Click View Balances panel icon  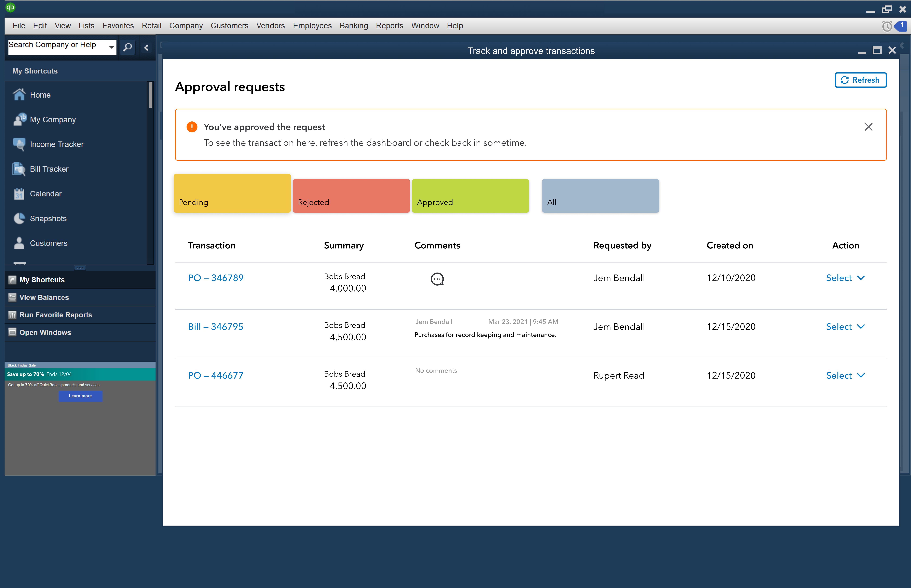(x=12, y=297)
